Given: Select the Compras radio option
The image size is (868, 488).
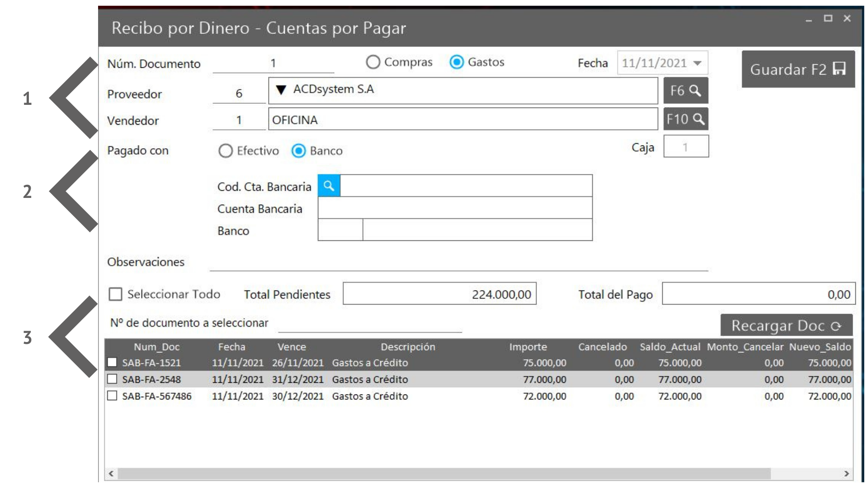Looking at the screenshot, I should (x=373, y=62).
